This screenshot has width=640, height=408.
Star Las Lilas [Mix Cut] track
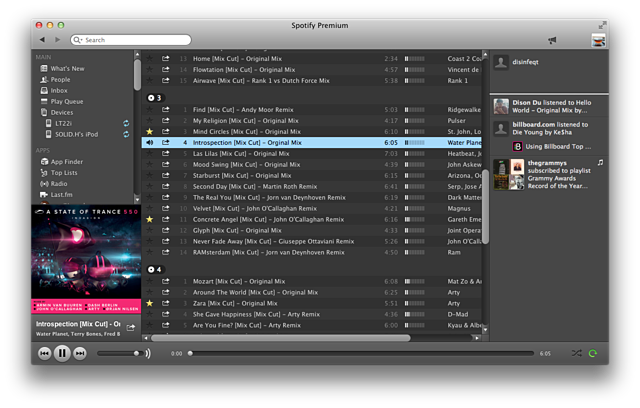(150, 153)
